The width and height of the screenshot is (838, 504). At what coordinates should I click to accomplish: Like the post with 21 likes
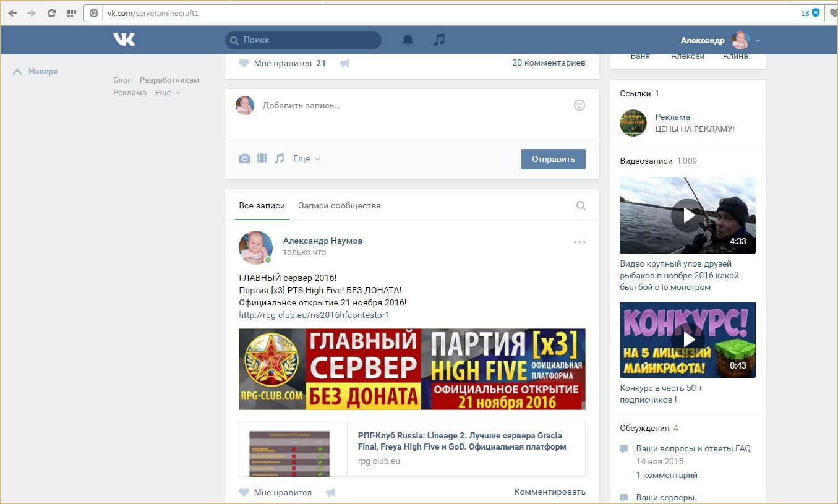[x=244, y=63]
